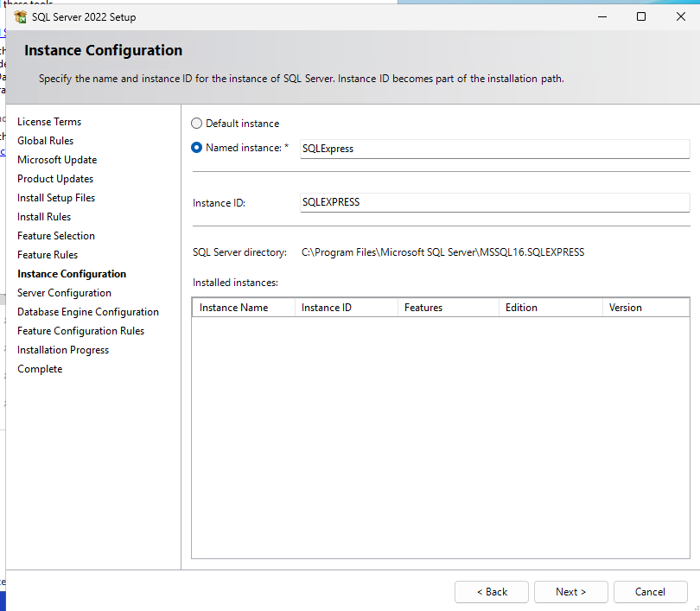The height and width of the screenshot is (611, 700).
Task: Minimize the setup window
Action: (602, 17)
